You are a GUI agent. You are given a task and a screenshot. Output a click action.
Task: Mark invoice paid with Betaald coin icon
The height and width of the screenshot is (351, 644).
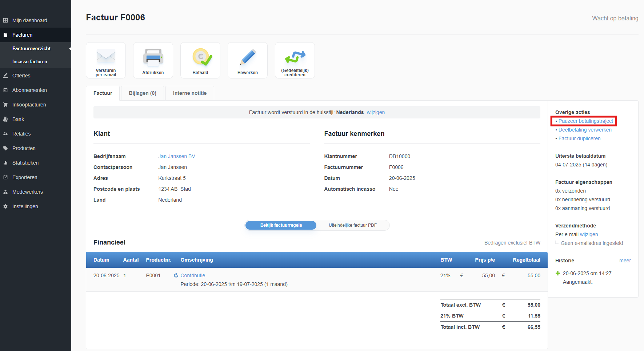(x=200, y=57)
